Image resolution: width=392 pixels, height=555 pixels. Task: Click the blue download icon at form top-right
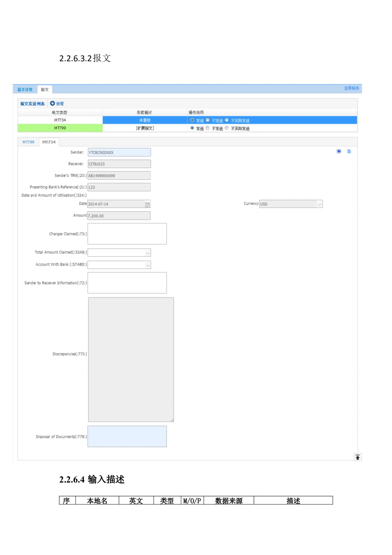339,151
